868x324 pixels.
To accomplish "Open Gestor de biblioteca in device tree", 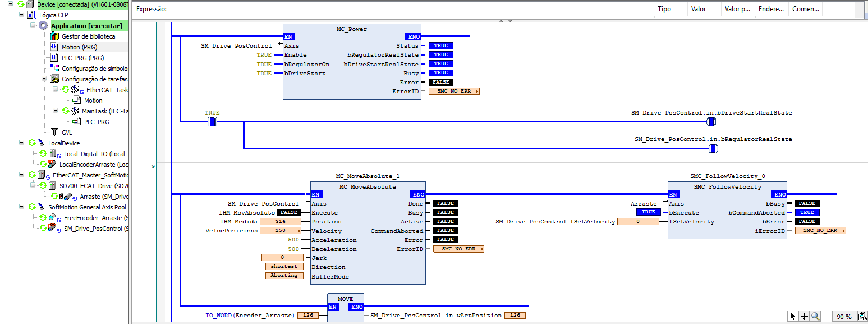I will click(x=88, y=36).
